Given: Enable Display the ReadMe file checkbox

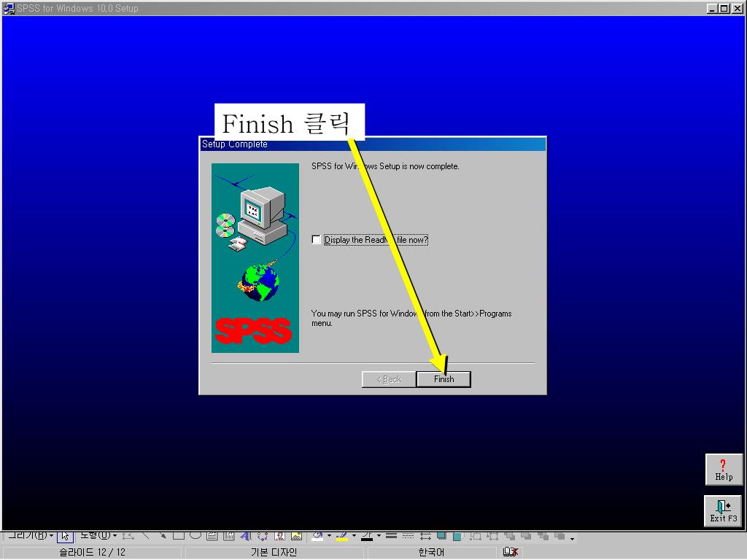Looking at the screenshot, I should coord(316,239).
